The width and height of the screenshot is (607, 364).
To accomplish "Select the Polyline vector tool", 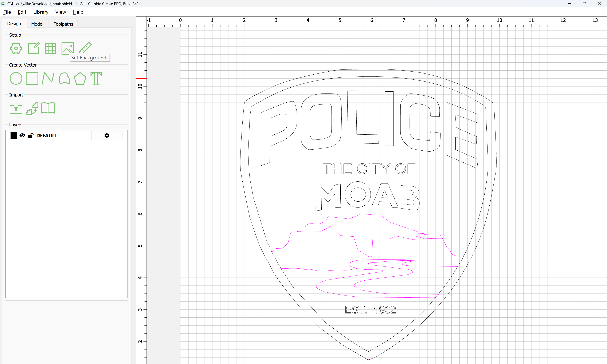I will (x=48, y=79).
